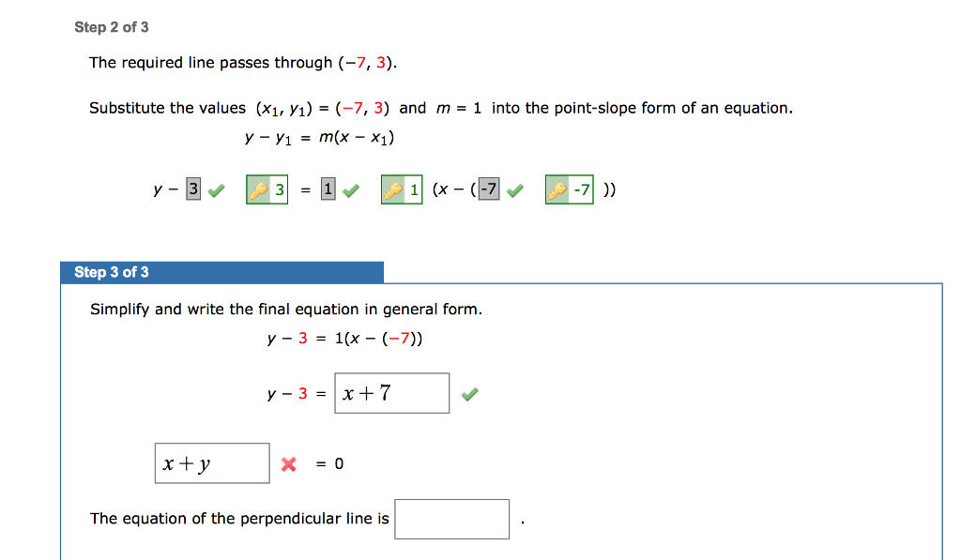
Task: Click 'The required line passes through' sentence
Action: 244,63
